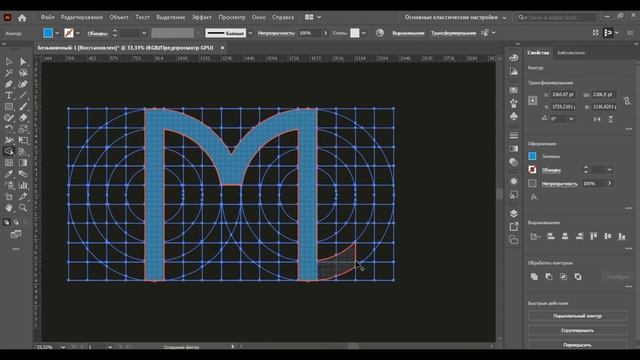
Task: Open the Объект menu
Action: coord(119,17)
